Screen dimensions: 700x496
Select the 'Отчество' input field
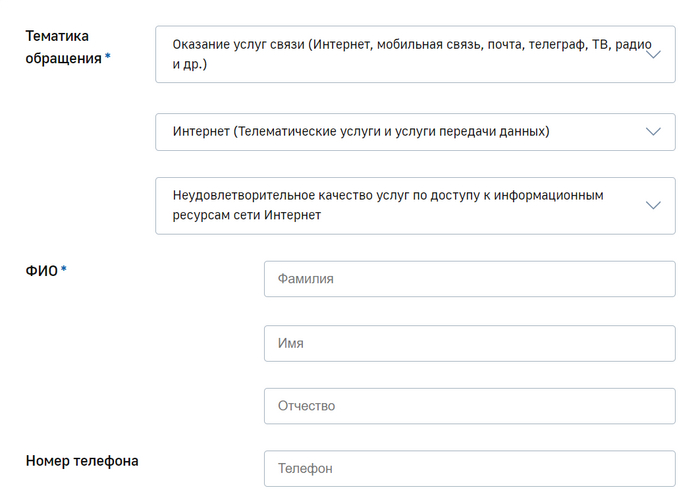469,406
